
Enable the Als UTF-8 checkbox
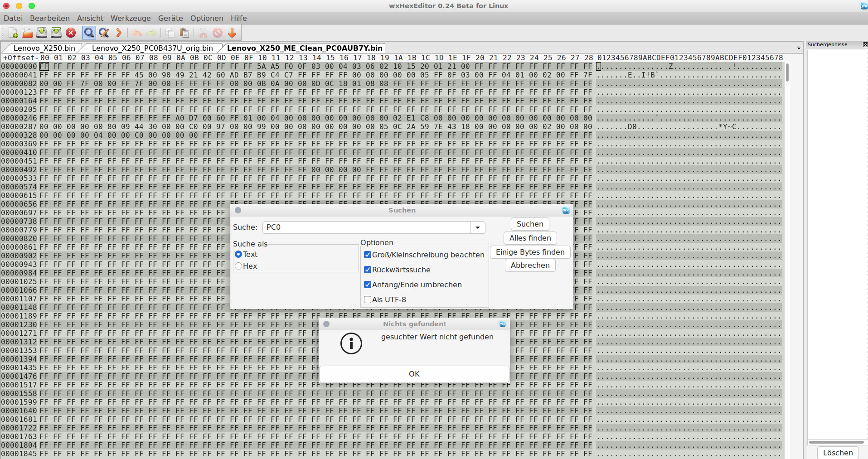click(x=368, y=300)
